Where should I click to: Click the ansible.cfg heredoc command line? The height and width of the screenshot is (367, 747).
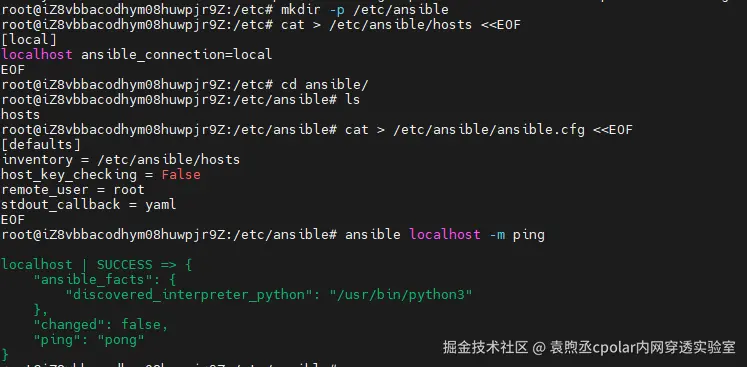tap(489, 130)
